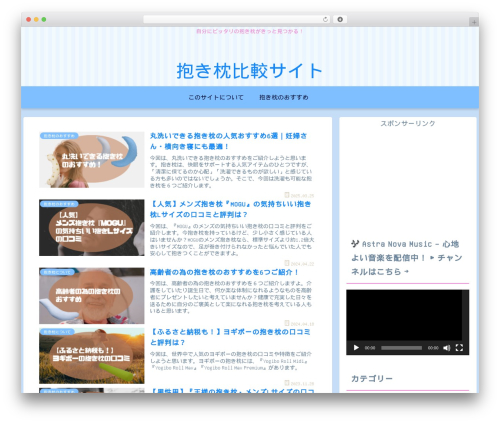Open the 抱き枕のおすすめ menu item

pyautogui.click(x=284, y=97)
